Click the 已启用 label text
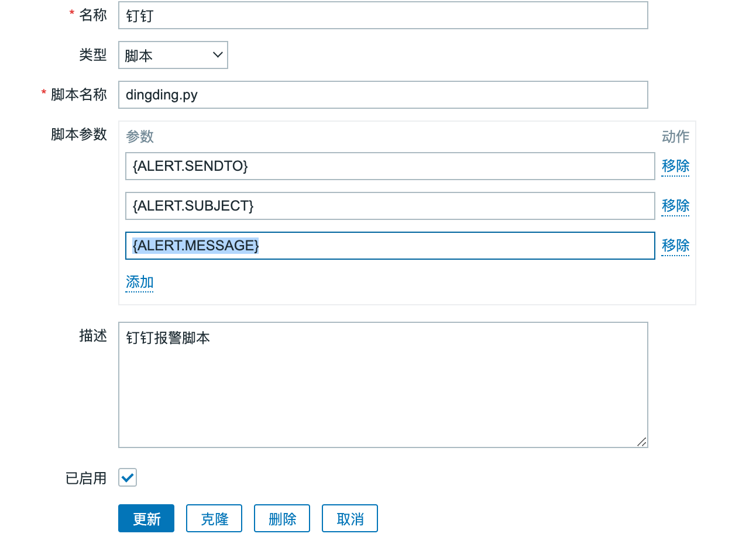Viewport: 756px width, 544px height. point(86,478)
